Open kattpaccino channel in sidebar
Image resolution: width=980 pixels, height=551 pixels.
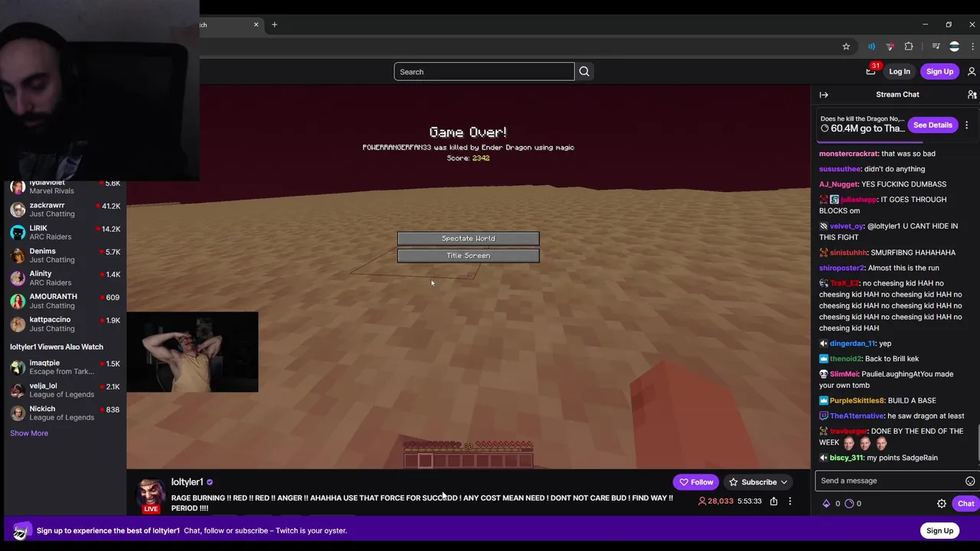click(64, 324)
